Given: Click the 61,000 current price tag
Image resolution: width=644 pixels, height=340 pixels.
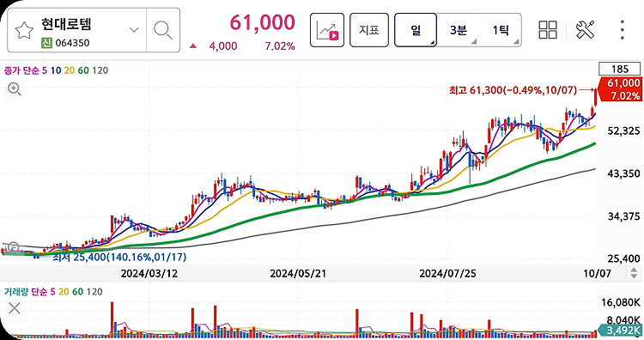Looking at the screenshot, I should pos(621,89).
